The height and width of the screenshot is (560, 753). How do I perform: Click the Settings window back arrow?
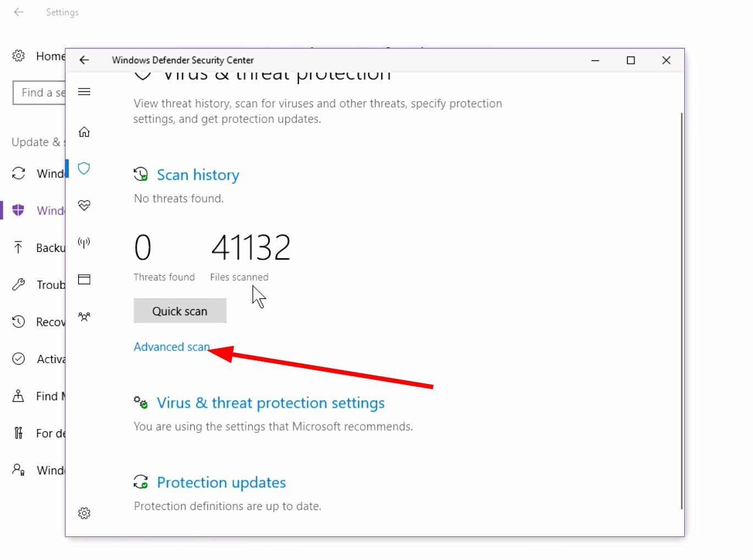pyautogui.click(x=19, y=12)
